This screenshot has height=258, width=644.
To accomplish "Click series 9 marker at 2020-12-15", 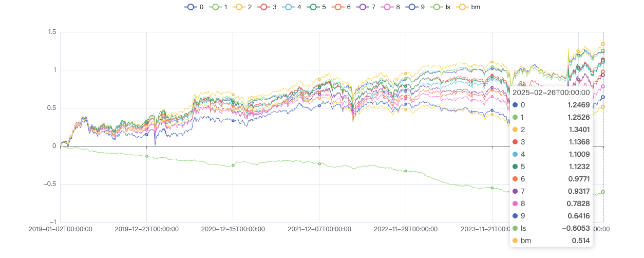I will pos(233,121).
